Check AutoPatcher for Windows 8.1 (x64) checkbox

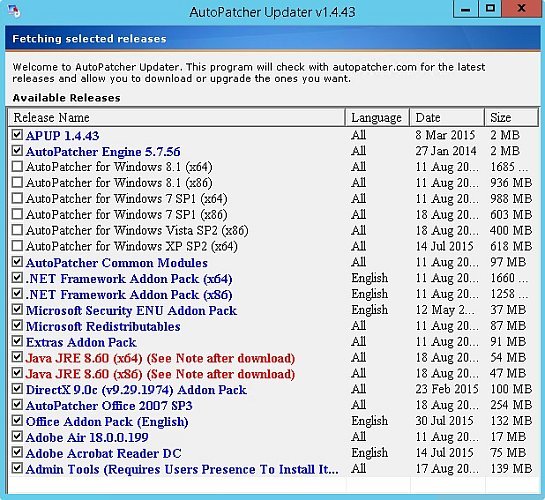[17, 166]
